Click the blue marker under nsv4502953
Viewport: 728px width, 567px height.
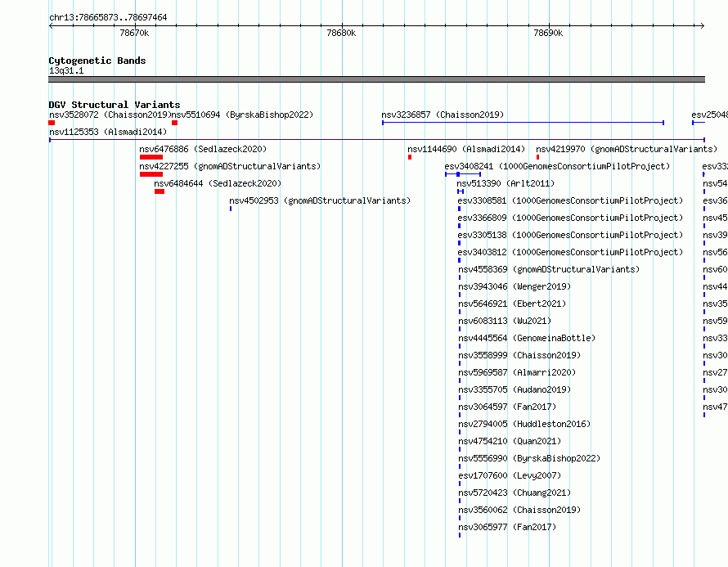coord(231,209)
